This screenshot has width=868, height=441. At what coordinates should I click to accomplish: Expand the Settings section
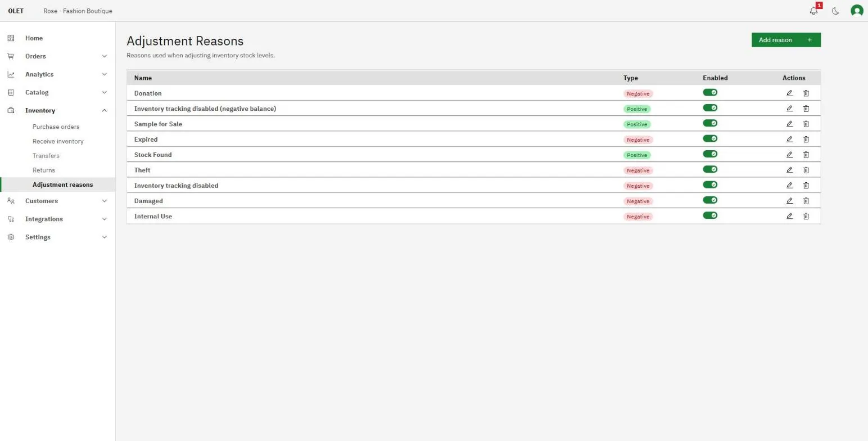pyautogui.click(x=57, y=237)
